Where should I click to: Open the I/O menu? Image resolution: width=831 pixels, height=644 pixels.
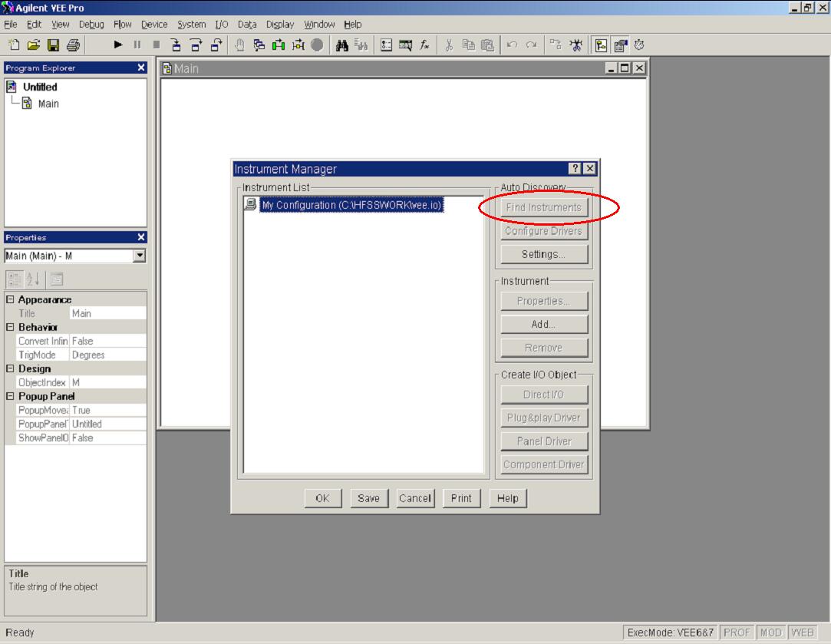pos(221,25)
